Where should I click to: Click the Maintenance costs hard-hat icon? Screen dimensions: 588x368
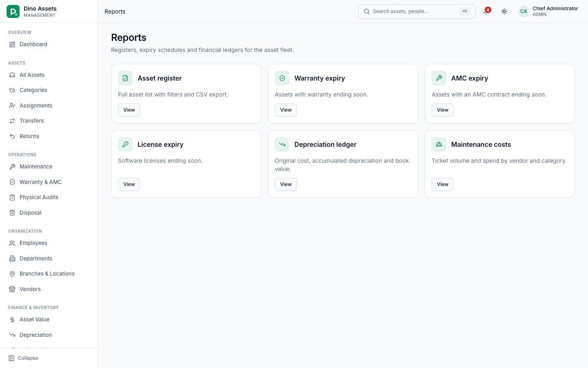pyautogui.click(x=439, y=144)
